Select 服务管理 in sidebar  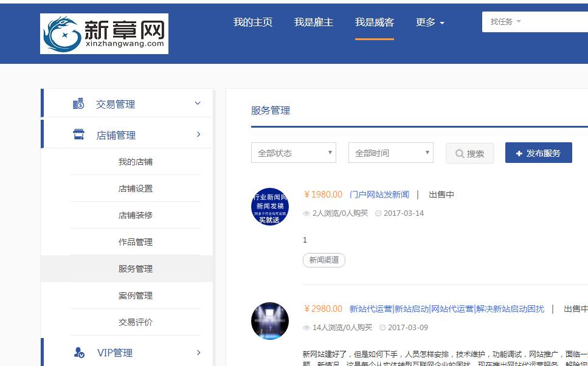pos(136,269)
